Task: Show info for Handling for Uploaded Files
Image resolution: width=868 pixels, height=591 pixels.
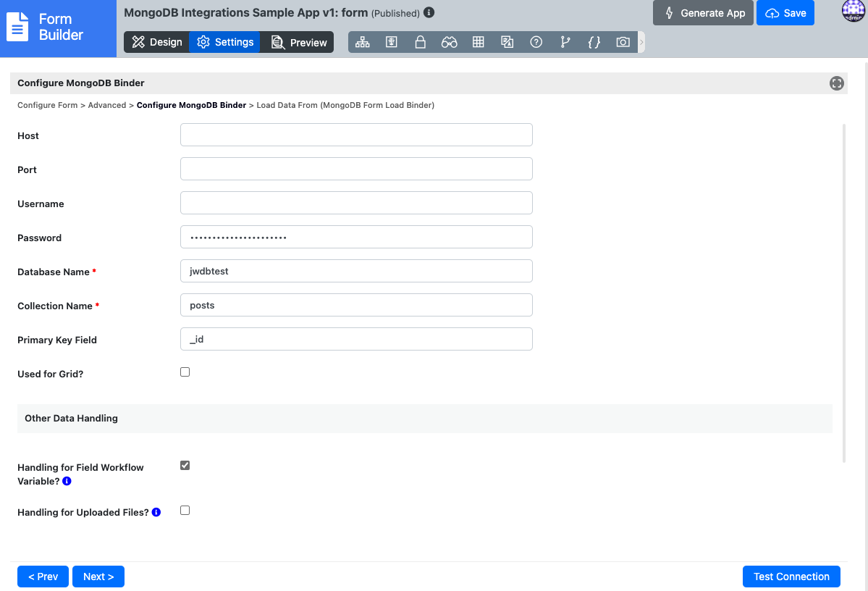Action: (x=156, y=512)
